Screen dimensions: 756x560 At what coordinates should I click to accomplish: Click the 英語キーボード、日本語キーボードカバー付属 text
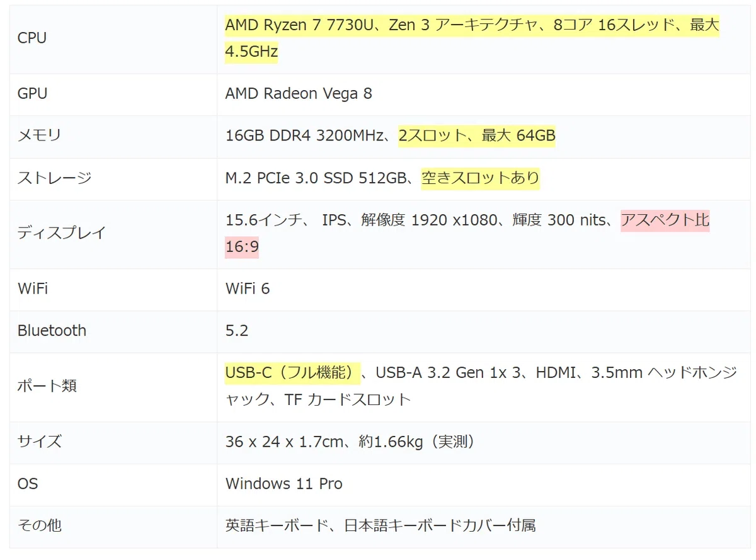[381, 525]
